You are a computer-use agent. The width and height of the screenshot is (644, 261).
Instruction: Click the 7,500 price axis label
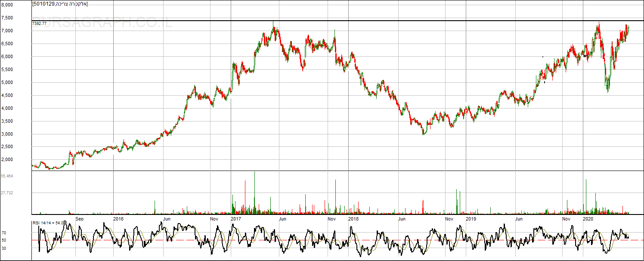[x=6, y=18]
